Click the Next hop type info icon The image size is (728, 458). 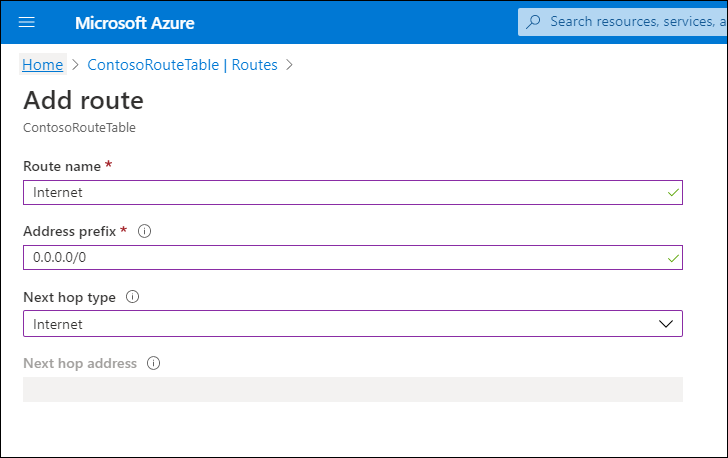coord(132,297)
